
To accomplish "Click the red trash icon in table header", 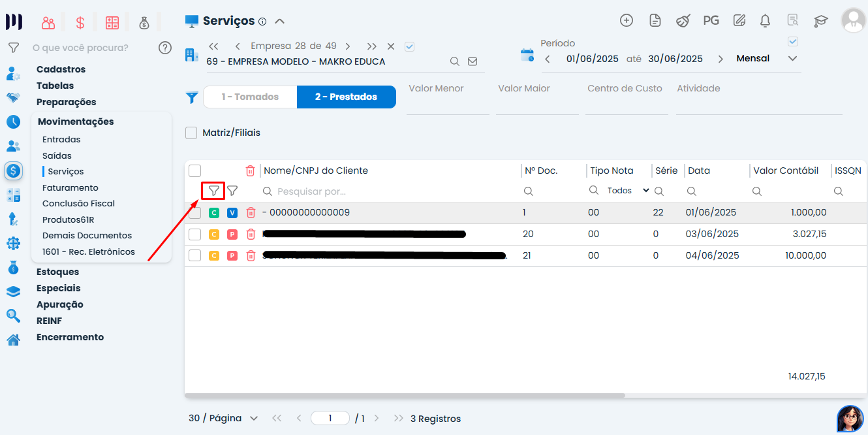I will coord(250,171).
